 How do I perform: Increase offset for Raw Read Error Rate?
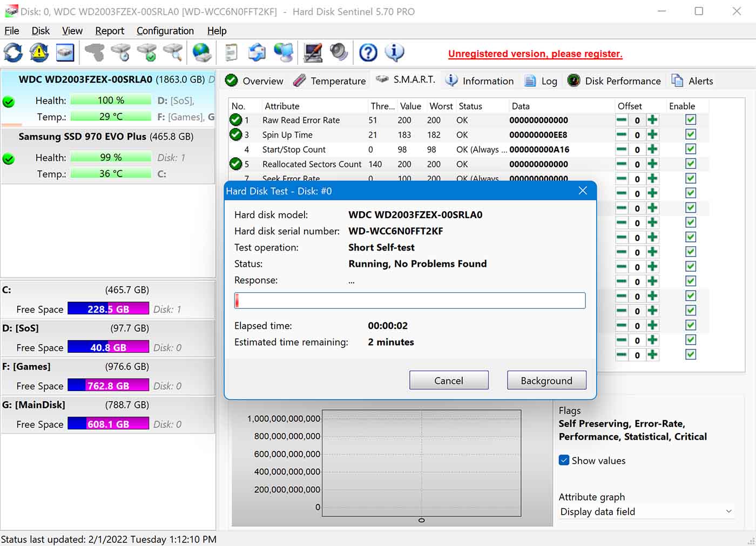click(x=652, y=120)
